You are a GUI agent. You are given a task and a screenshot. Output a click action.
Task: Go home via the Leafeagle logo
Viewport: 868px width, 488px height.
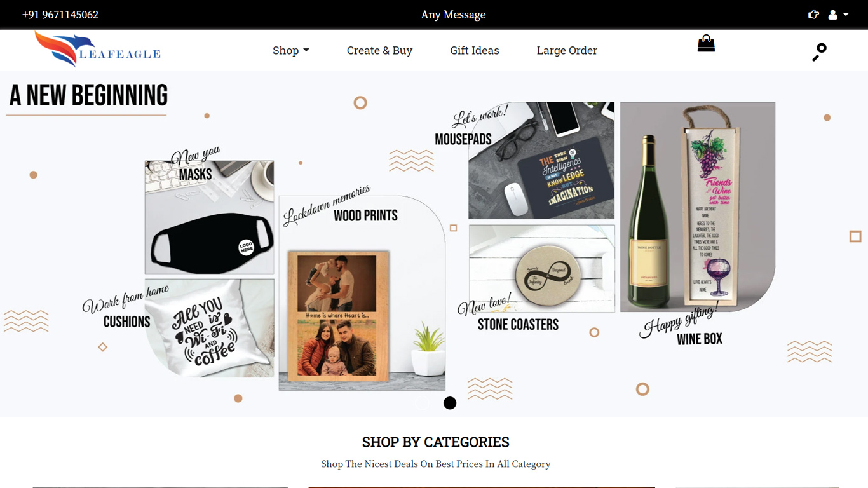click(98, 50)
